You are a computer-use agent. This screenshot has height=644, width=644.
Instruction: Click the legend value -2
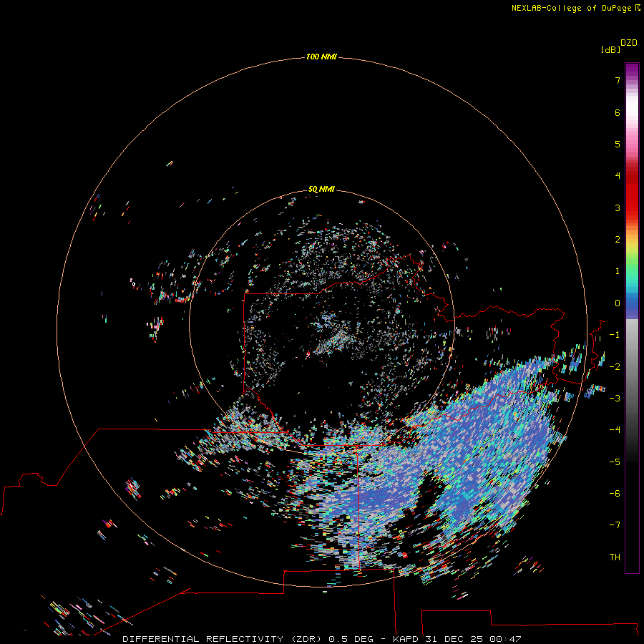click(615, 367)
